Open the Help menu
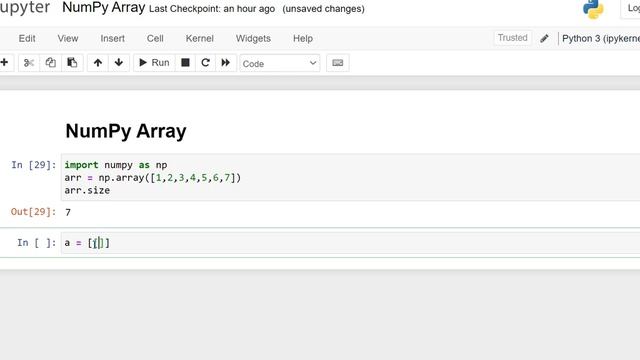The height and width of the screenshot is (360, 640). [303, 38]
